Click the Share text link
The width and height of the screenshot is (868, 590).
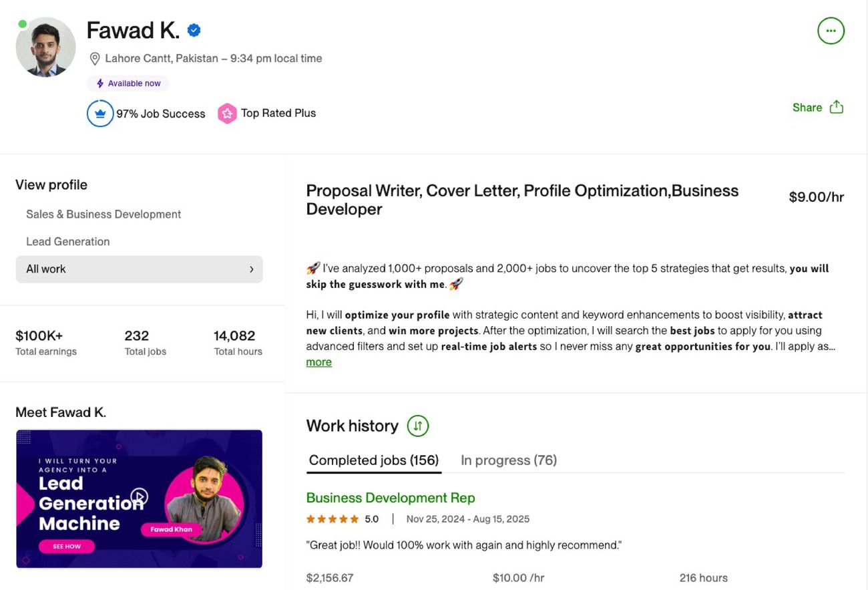coord(807,108)
